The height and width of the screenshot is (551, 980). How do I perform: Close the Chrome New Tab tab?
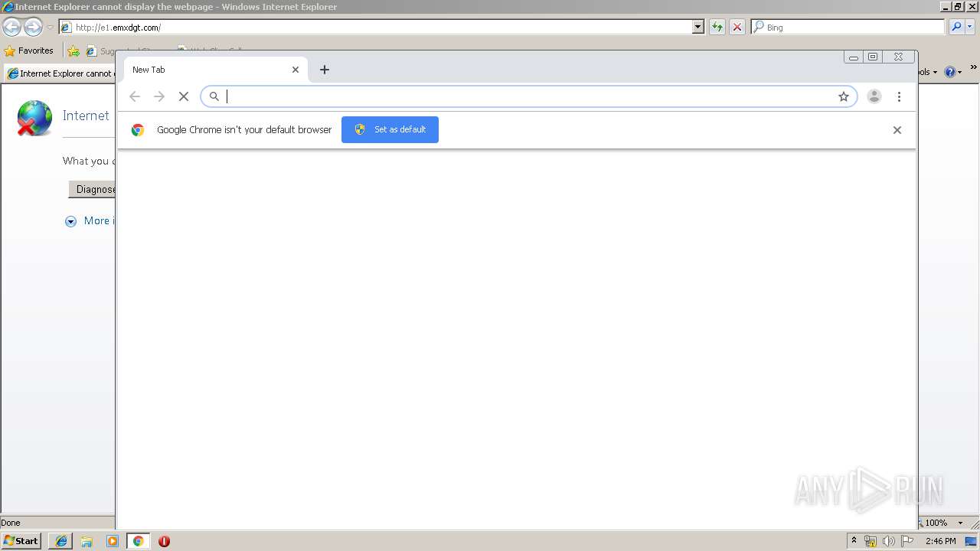(x=296, y=70)
